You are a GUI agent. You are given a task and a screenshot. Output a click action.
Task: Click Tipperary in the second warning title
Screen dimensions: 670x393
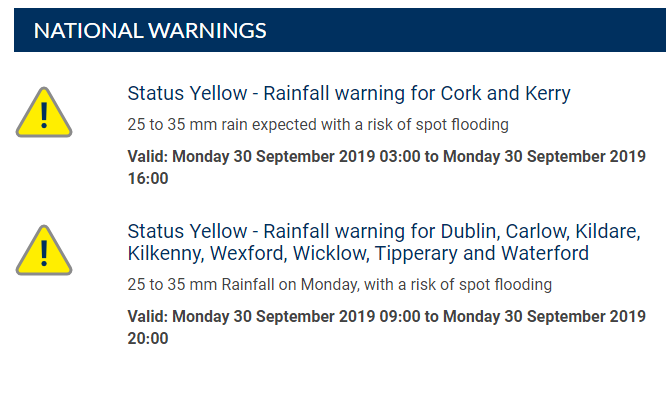(x=416, y=254)
